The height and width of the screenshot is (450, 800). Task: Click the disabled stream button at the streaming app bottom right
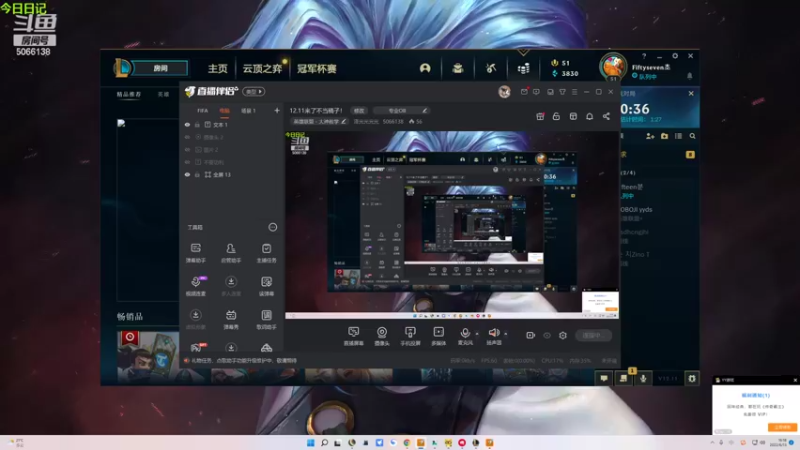click(x=594, y=335)
